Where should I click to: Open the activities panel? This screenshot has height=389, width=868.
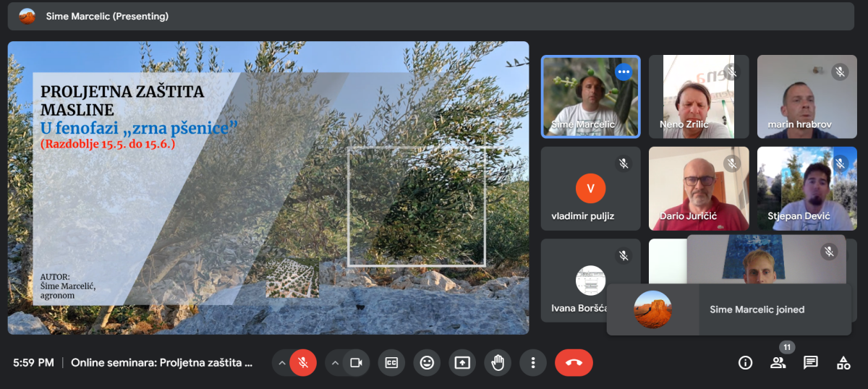tap(843, 363)
